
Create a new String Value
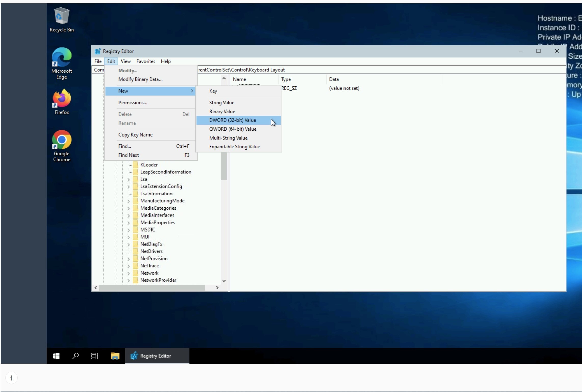coord(239,103)
